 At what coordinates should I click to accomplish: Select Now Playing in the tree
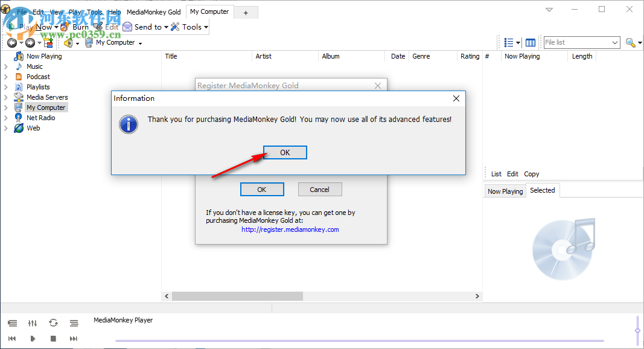click(44, 56)
